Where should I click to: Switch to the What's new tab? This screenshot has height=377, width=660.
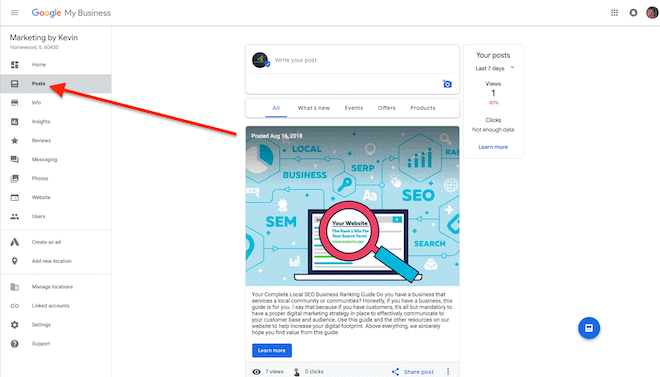coord(314,108)
